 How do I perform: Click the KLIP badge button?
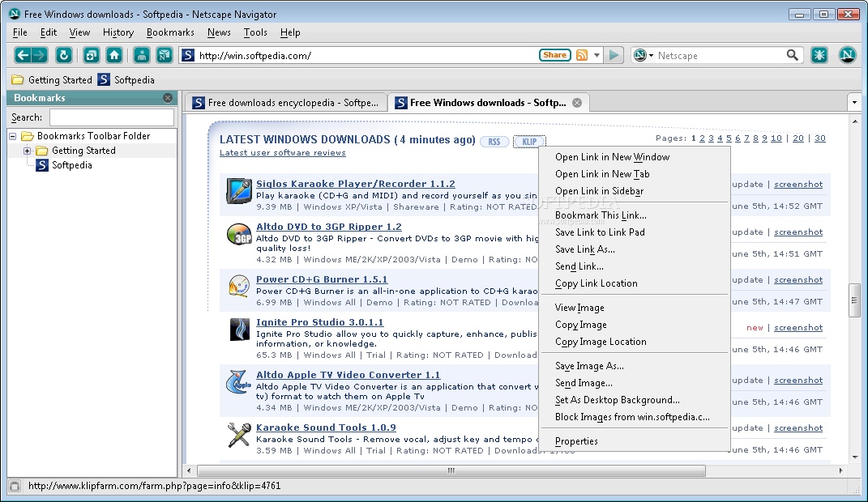click(529, 142)
